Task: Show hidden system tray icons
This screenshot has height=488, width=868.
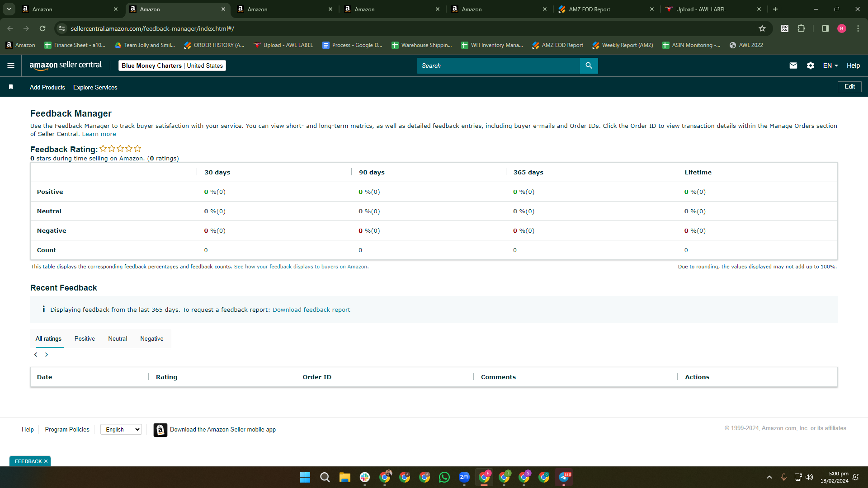Action: [769, 477]
